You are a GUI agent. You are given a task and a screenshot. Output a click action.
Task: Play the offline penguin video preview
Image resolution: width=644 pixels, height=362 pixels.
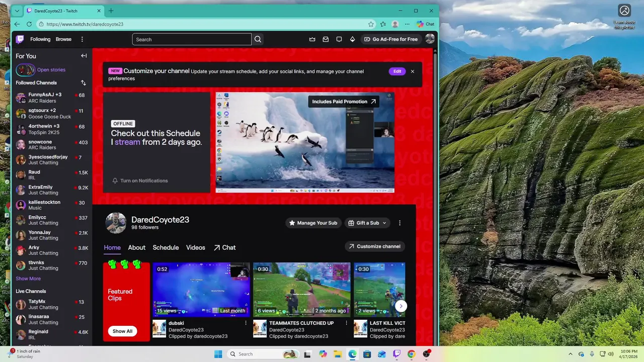click(x=305, y=142)
